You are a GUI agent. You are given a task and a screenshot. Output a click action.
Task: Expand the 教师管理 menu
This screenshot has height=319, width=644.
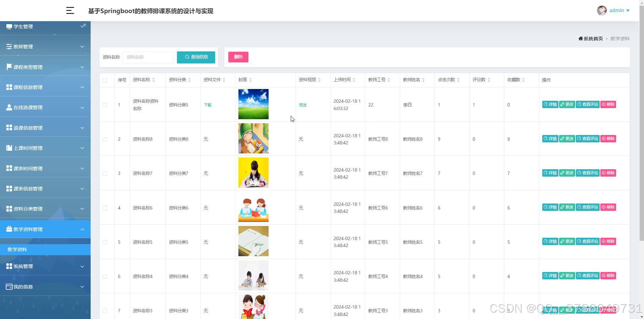(x=45, y=46)
